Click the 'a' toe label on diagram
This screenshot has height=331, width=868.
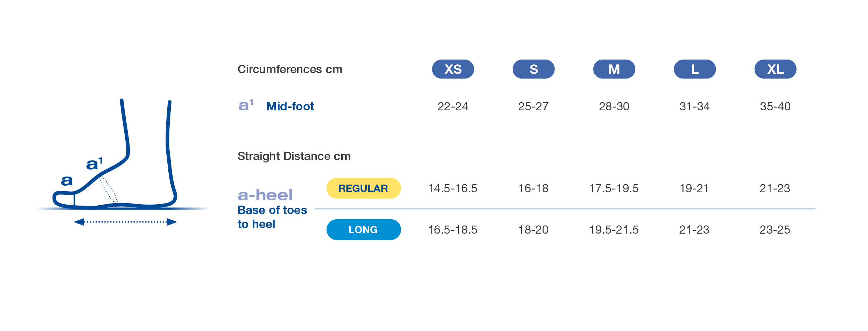[x=67, y=181]
